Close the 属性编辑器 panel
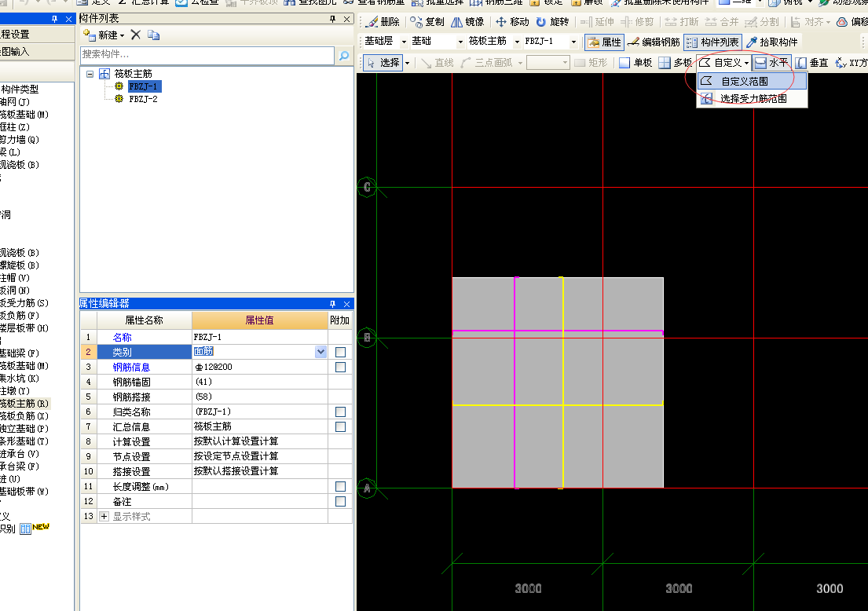 tap(346, 304)
